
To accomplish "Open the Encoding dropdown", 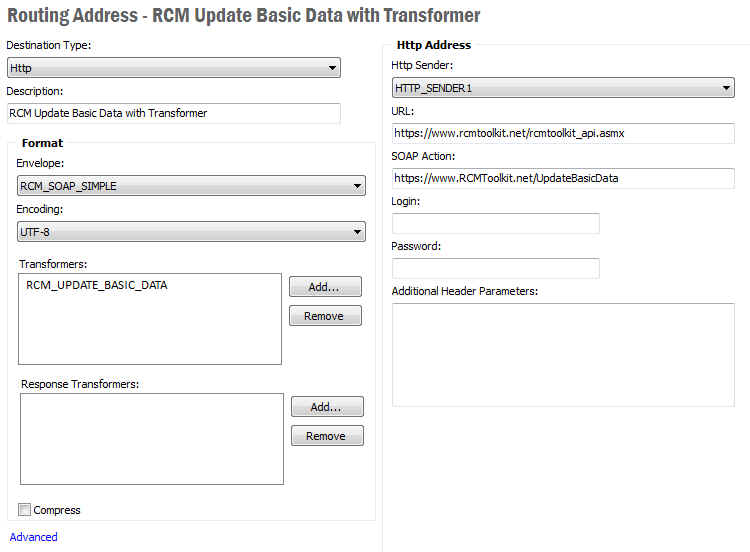I will coord(191,232).
